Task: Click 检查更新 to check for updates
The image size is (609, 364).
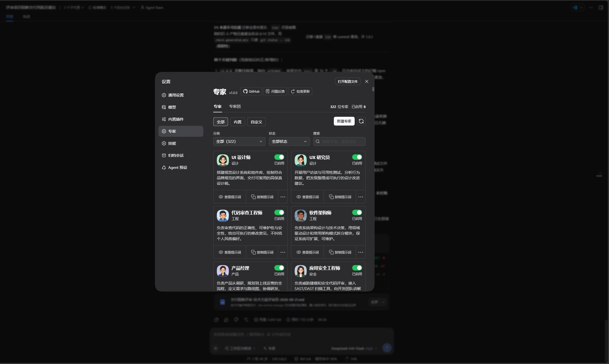Action: 300,91
